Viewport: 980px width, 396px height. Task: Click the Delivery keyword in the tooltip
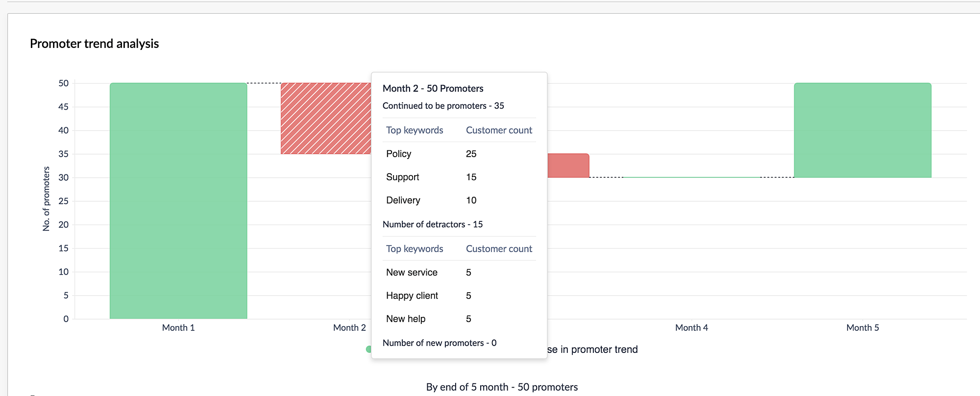pos(403,200)
